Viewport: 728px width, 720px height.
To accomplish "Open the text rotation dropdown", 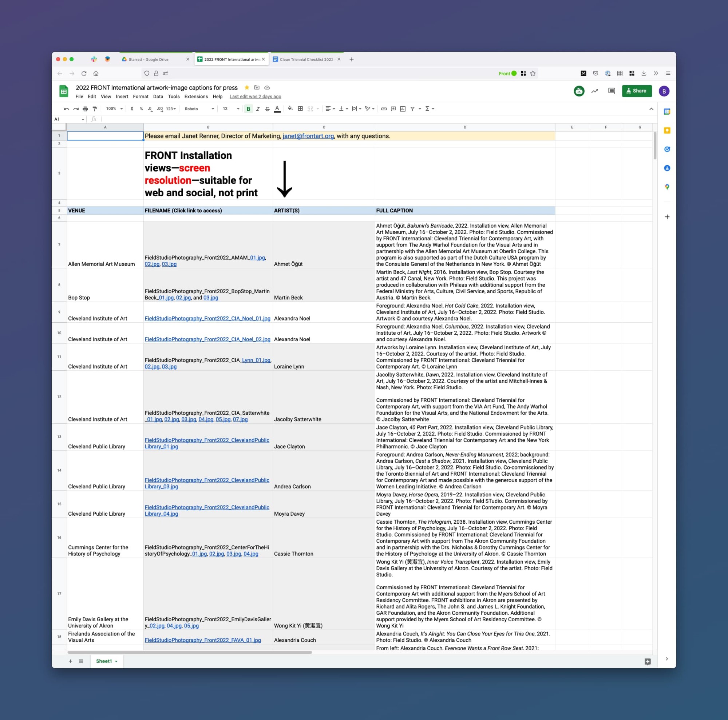I will click(370, 109).
